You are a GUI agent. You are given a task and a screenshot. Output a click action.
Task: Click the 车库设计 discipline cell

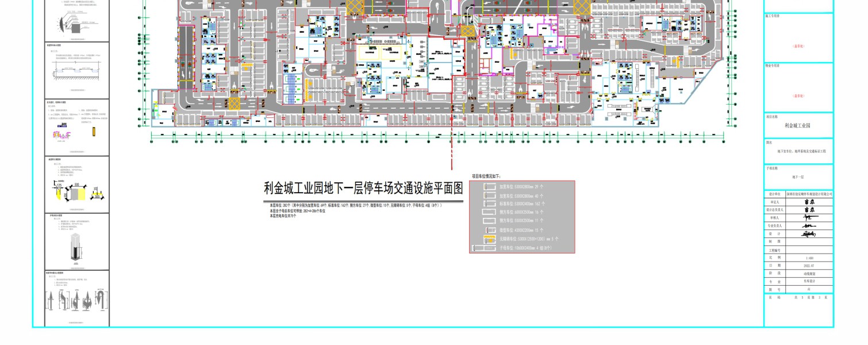[x=809, y=282]
